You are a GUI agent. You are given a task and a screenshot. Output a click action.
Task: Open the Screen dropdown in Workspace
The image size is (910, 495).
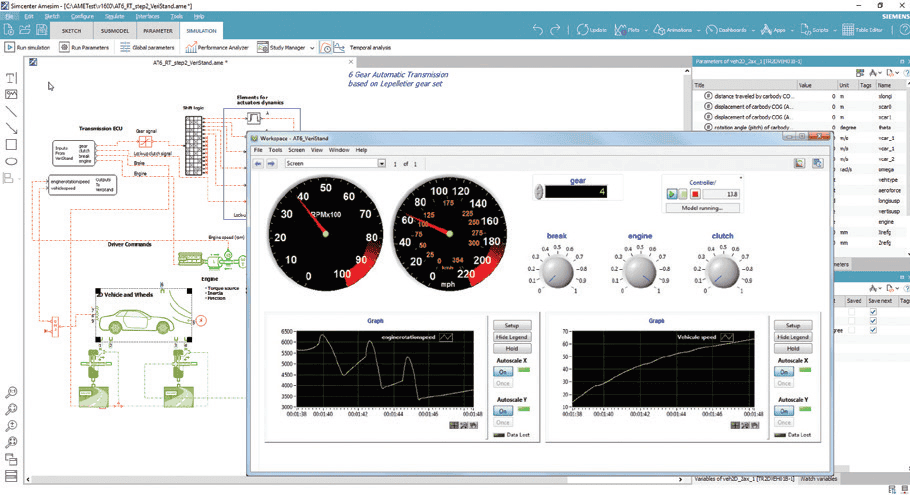pos(381,163)
